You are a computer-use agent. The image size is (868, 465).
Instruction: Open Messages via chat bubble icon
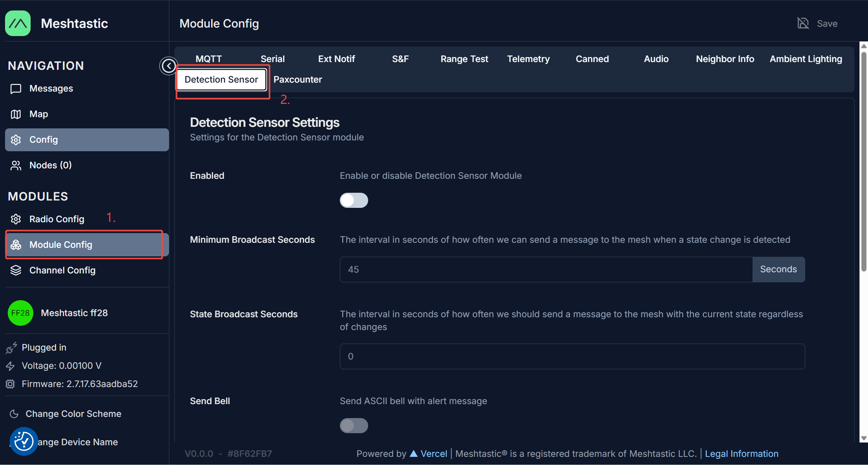[x=16, y=89]
